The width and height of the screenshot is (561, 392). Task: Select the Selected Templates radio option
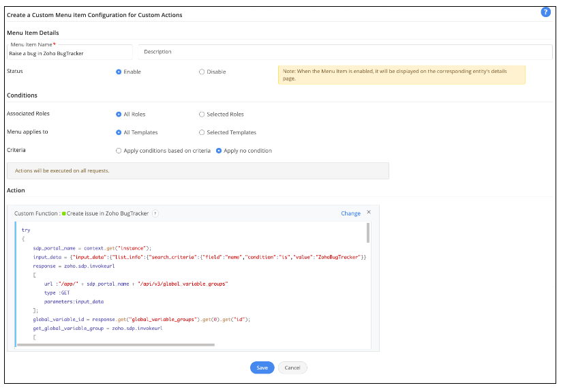point(202,132)
